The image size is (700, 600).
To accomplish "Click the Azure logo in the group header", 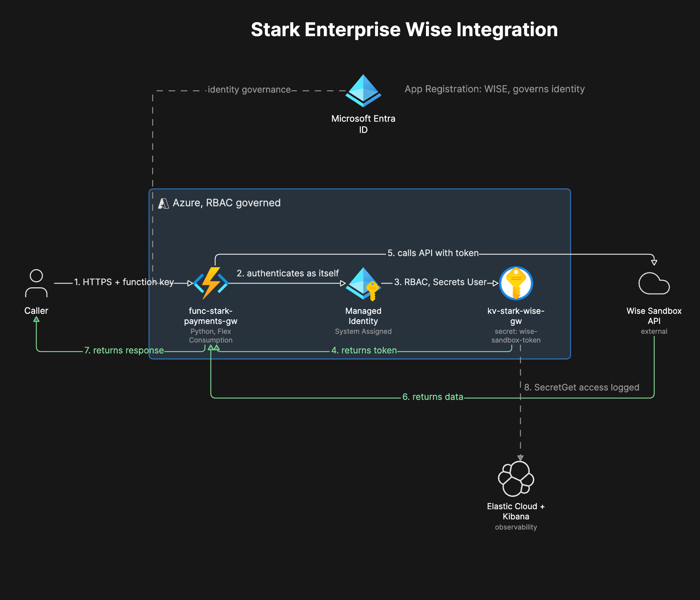I will tap(164, 203).
